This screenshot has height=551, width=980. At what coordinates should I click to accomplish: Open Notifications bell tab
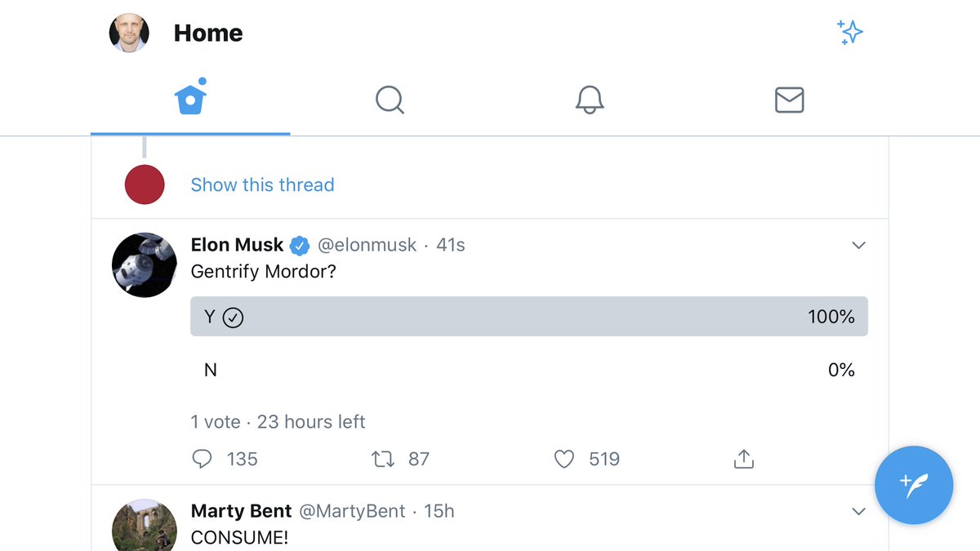[589, 100]
